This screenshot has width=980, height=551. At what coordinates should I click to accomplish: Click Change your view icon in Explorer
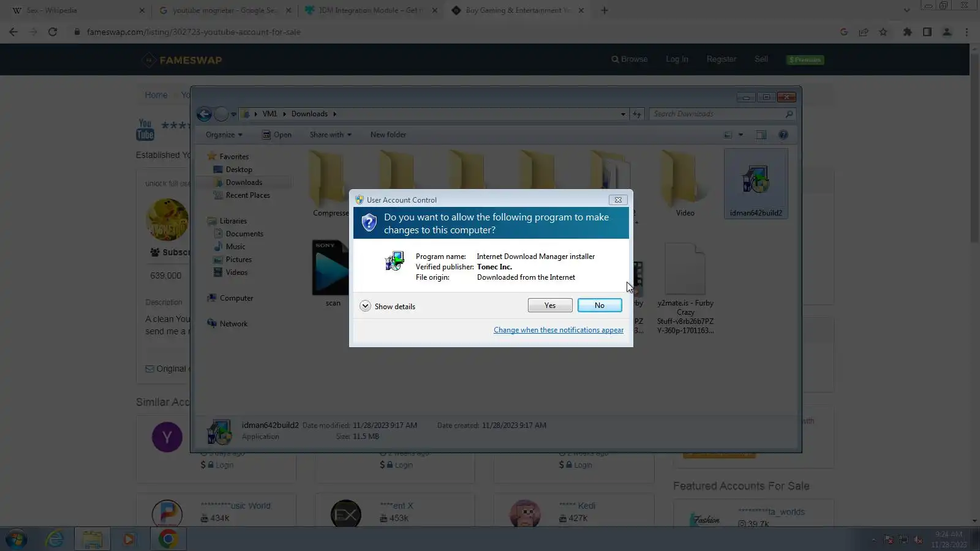pyautogui.click(x=728, y=135)
